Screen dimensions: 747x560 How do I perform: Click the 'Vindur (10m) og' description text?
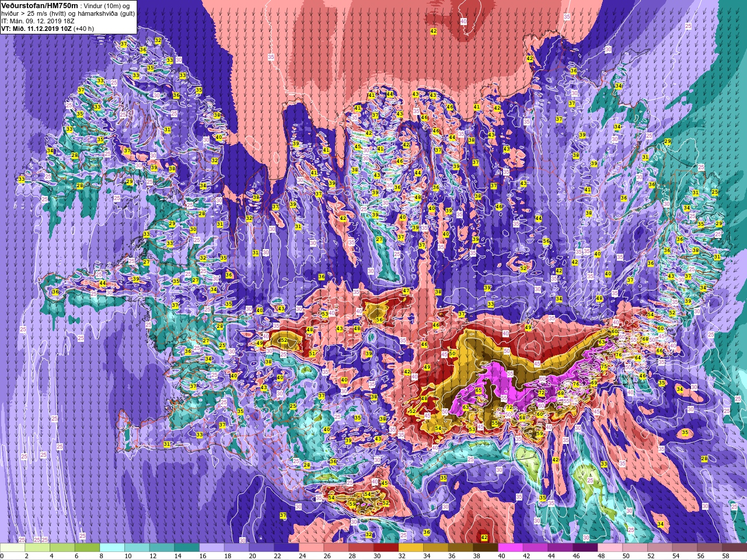point(107,5)
